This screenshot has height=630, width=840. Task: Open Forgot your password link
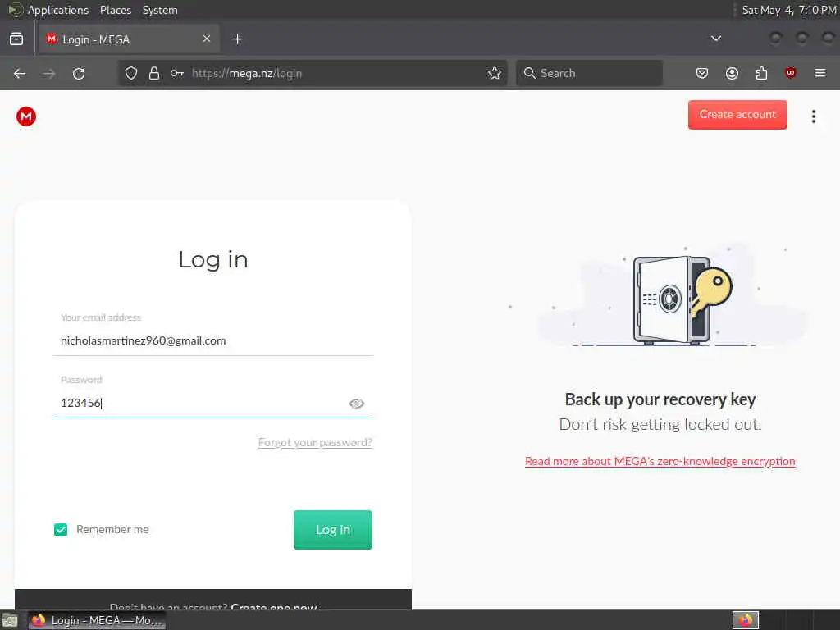[x=315, y=442]
